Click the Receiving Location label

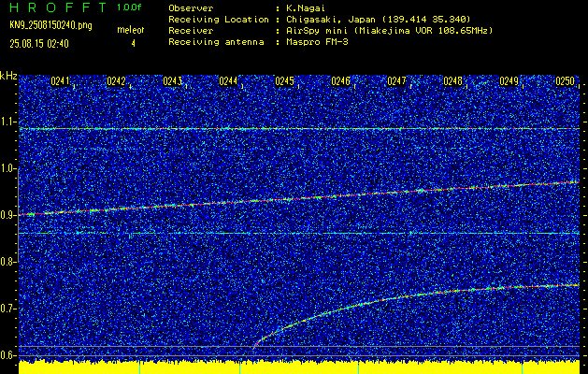[219, 19]
